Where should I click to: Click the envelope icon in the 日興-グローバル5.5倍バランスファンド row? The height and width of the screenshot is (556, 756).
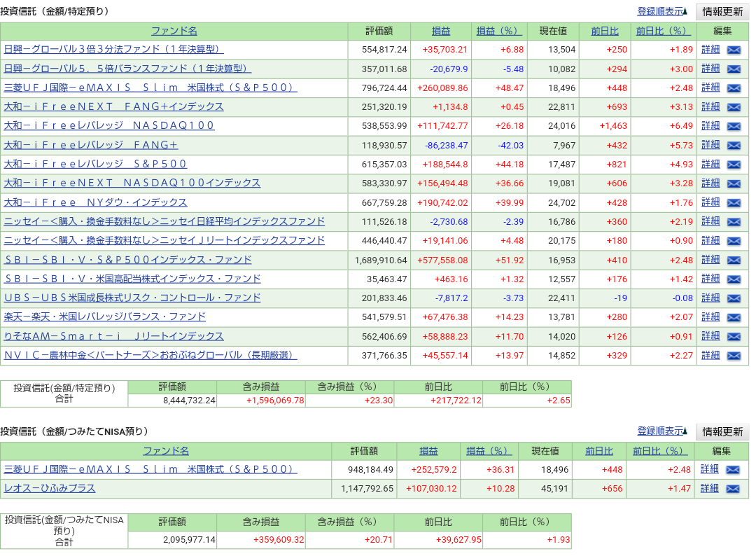pyautogui.click(x=734, y=69)
